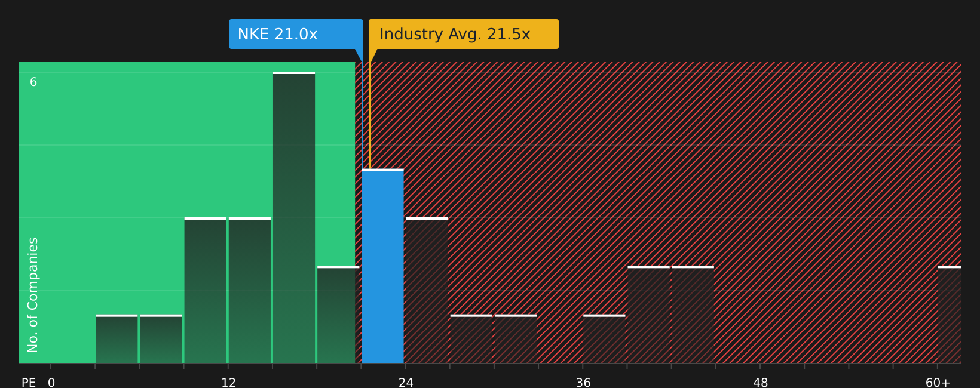The height and width of the screenshot is (388, 980).
Task: Select the bar for PE 42 to 45
Action: click(x=693, y=315)
